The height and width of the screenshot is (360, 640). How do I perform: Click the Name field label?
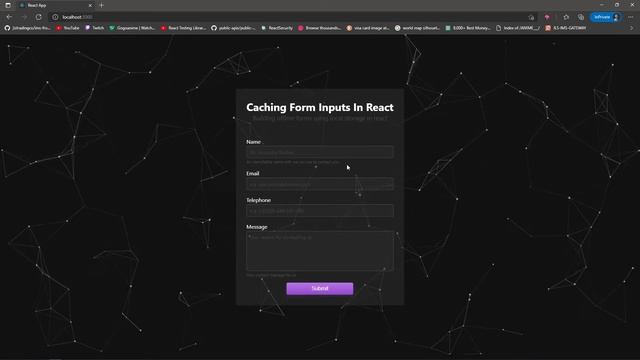pos(253,142)
